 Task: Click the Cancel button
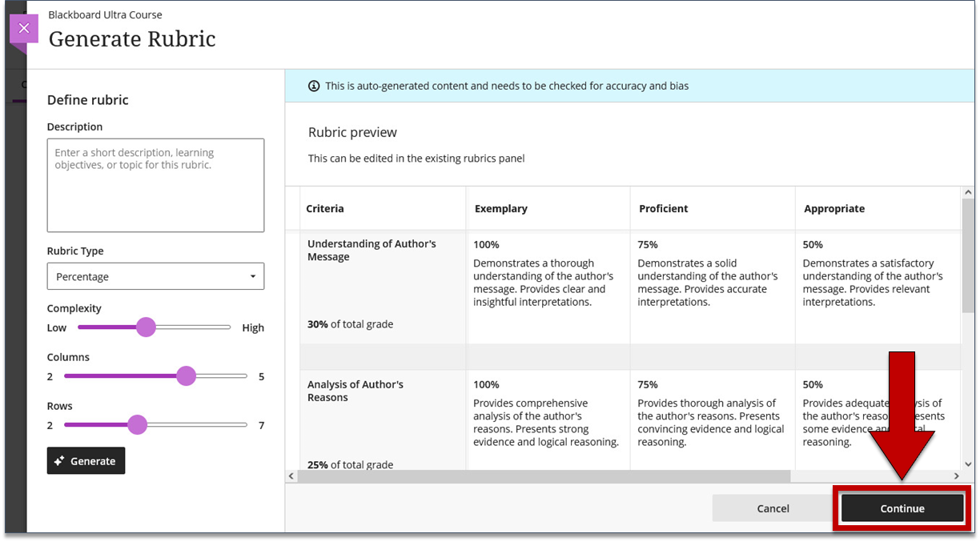[773, 508]
